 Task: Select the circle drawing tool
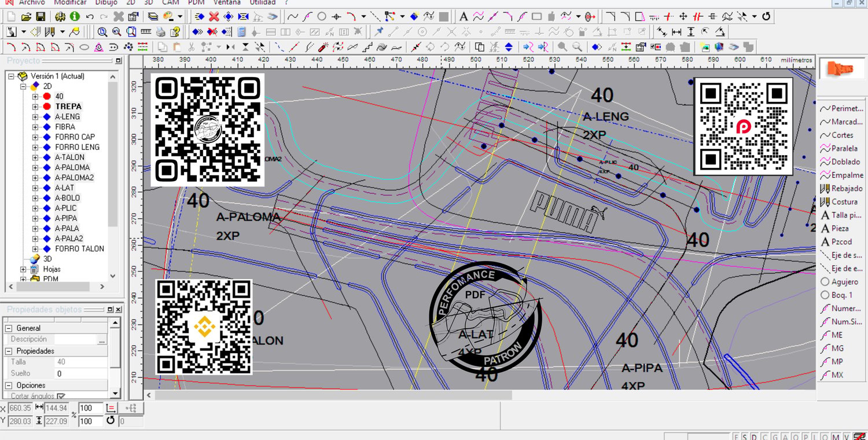coord(322,16)
